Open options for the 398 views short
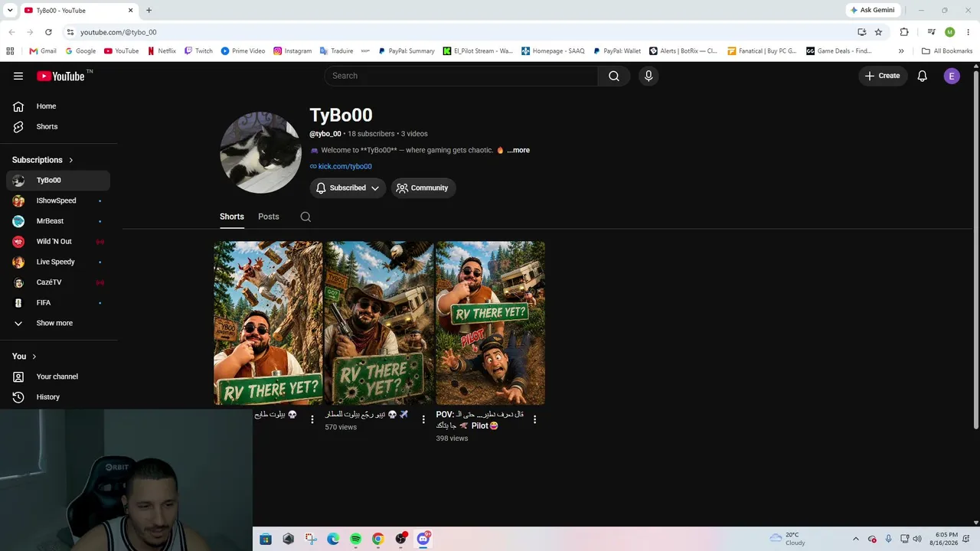Screen dimensions: 980x551 coord(534,419)
